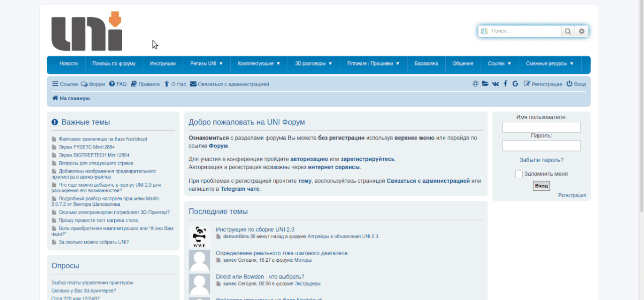Click the home icon На главную
Viewport: 644px width, 300px height.
coord(71,98)
